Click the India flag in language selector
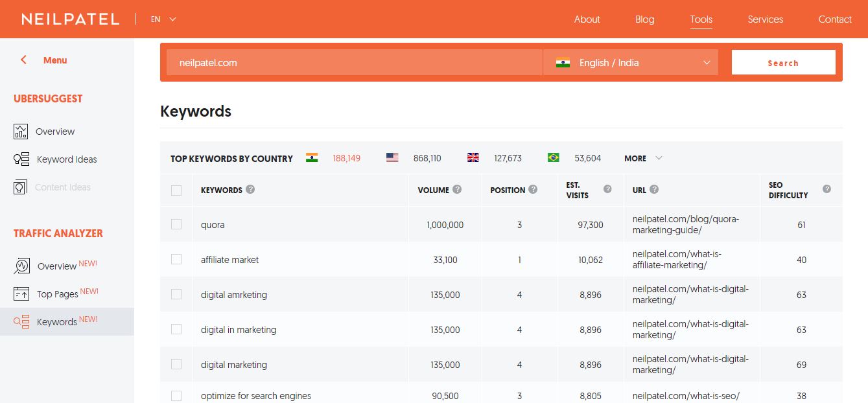This screenshot has width=868, height=403. point(563,63)
